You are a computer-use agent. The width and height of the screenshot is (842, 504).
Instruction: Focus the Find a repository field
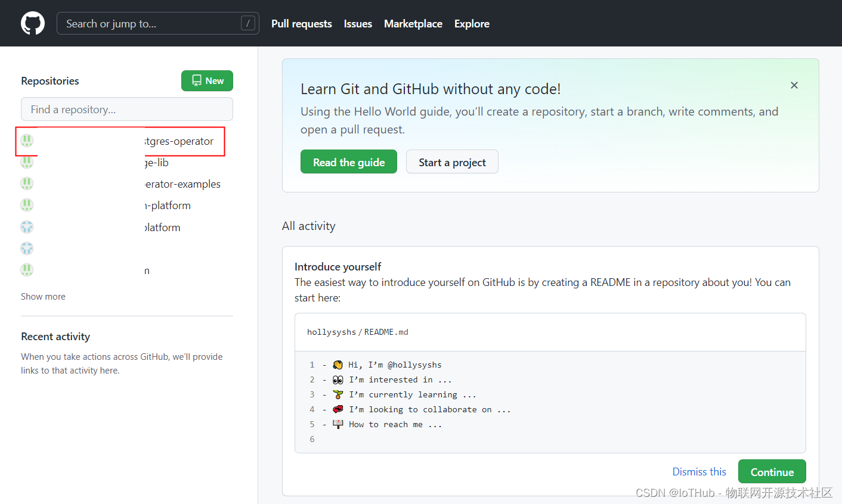tap(127, 109)
